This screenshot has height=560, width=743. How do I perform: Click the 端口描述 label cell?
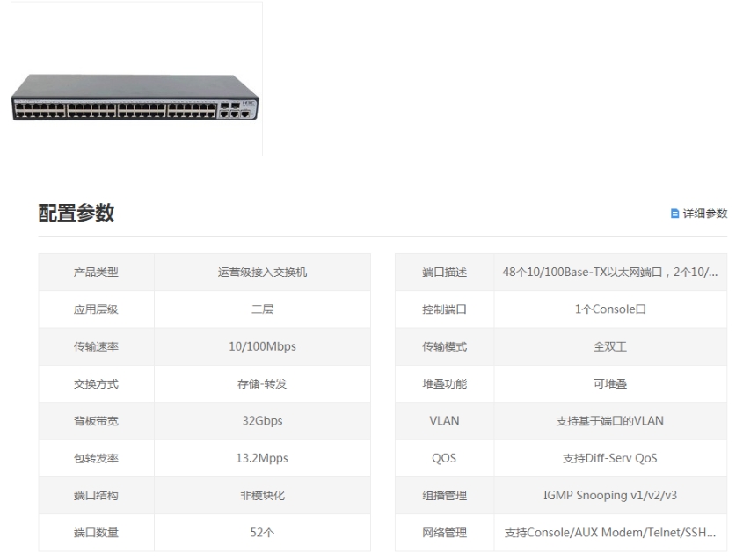point(444,272)
